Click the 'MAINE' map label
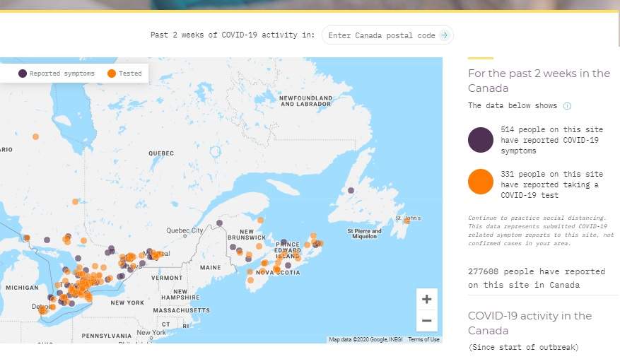Viewport: 620px width, 364px height. [211, 268]
